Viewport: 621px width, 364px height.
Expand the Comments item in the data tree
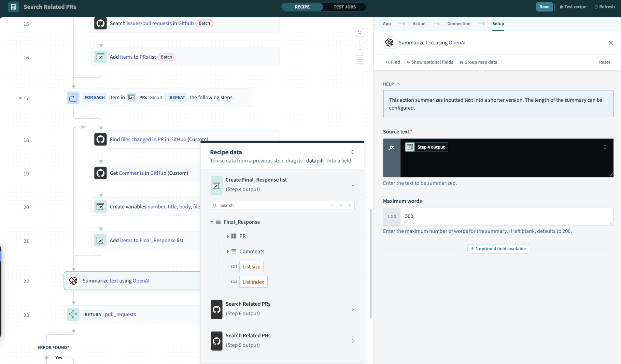click(228, 251)
